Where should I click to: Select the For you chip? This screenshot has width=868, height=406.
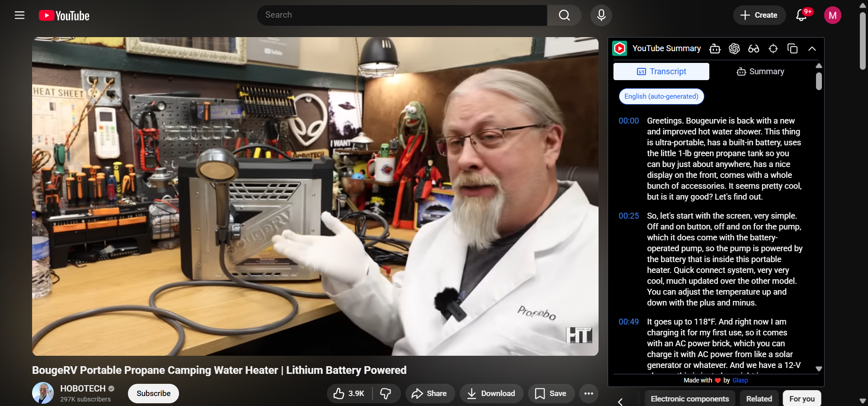pos(802,399)
